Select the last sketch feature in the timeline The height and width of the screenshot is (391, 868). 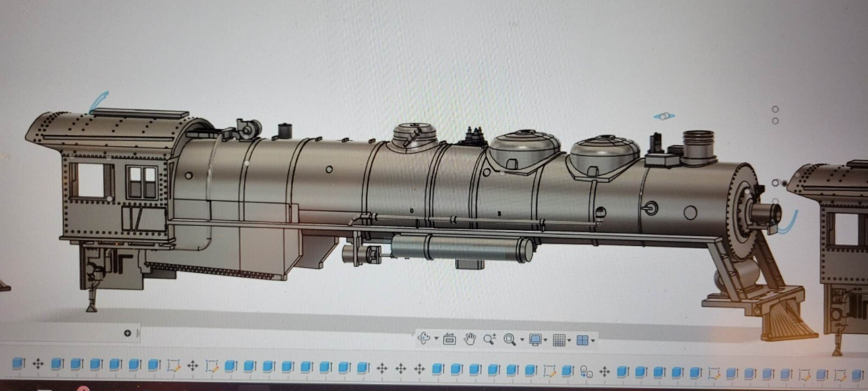click(x=840, y=375)
